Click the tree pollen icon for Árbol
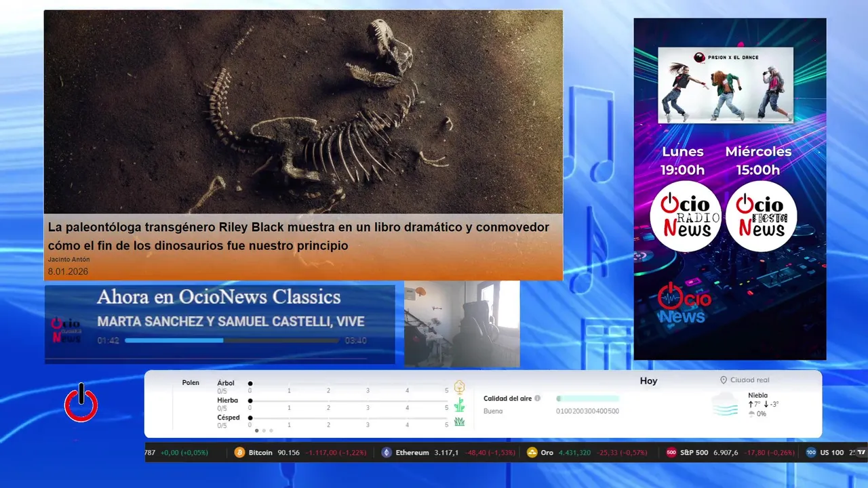Image resolution: width=868 pixels, height=488 pixels. 459,387
